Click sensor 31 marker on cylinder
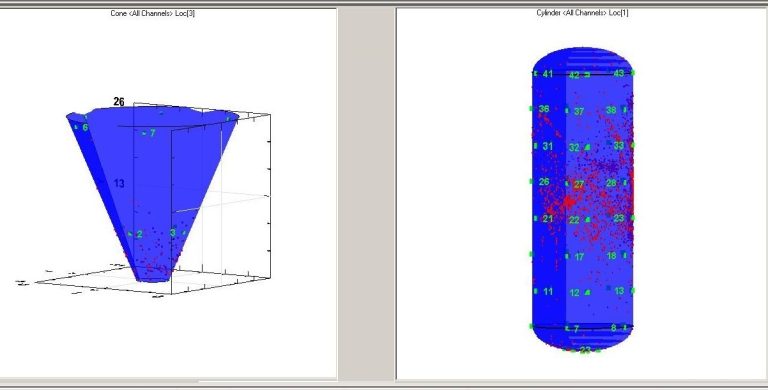768x390 pixels. [544, 146]
